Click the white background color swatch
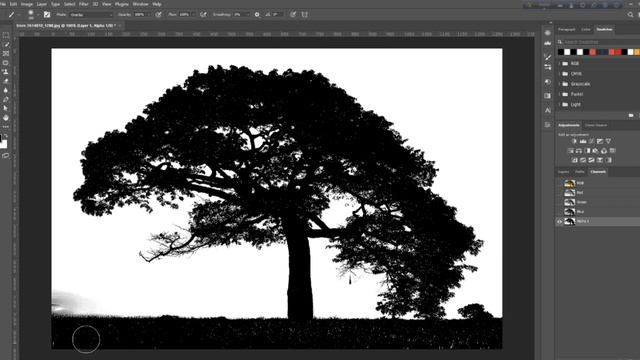 click(4, 144)
